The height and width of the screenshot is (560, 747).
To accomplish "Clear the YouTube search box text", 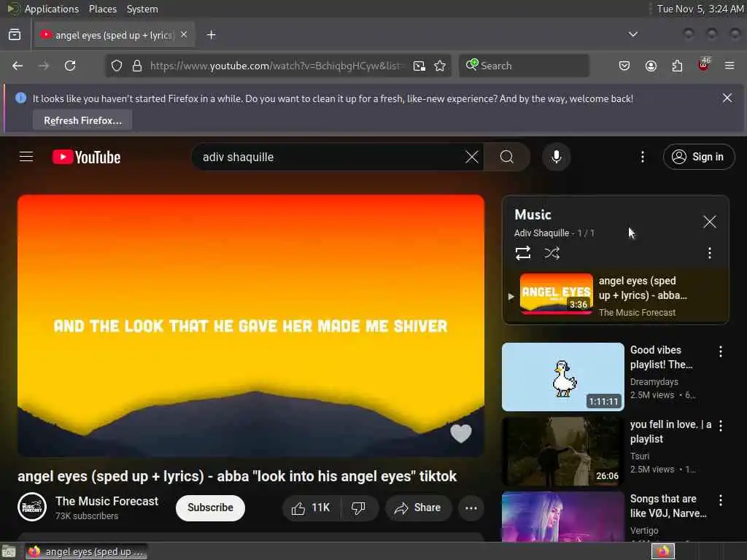I will click(x=472, y=157).
